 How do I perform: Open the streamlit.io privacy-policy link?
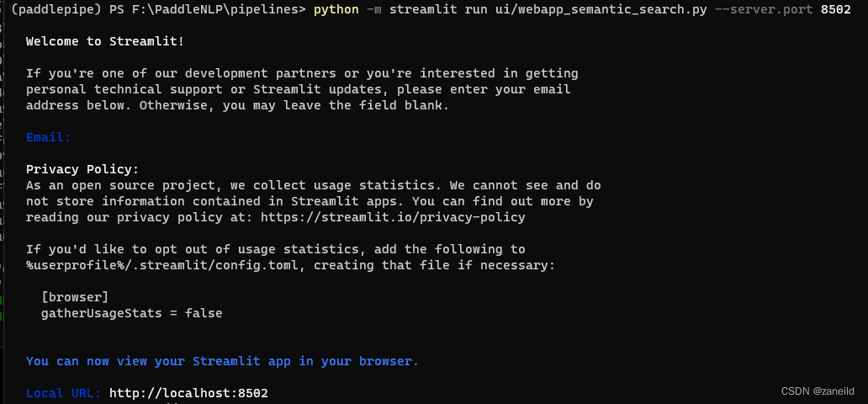point(393,217)
